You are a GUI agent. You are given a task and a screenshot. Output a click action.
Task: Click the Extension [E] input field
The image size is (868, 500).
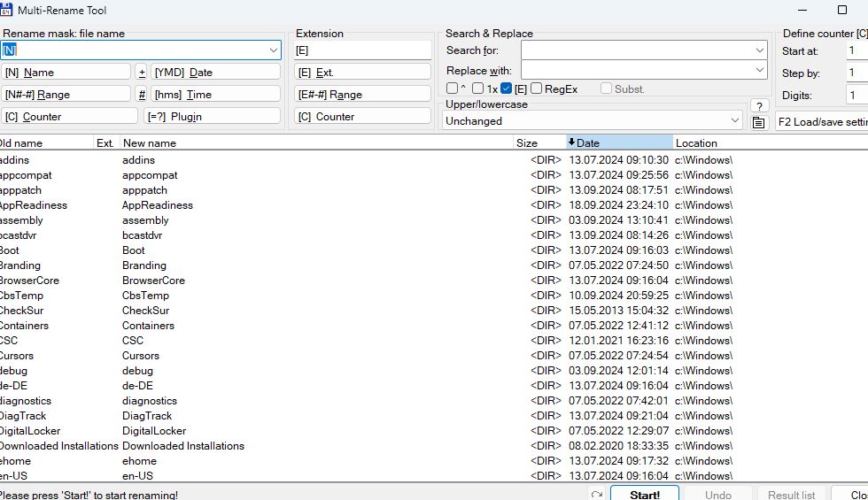362,50
